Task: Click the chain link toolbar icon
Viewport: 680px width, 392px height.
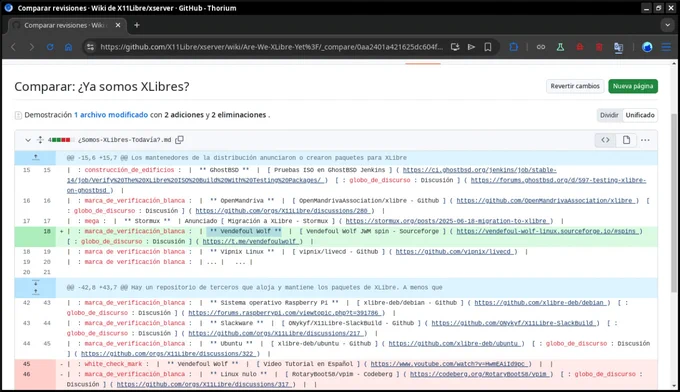Action: point(541,47)
